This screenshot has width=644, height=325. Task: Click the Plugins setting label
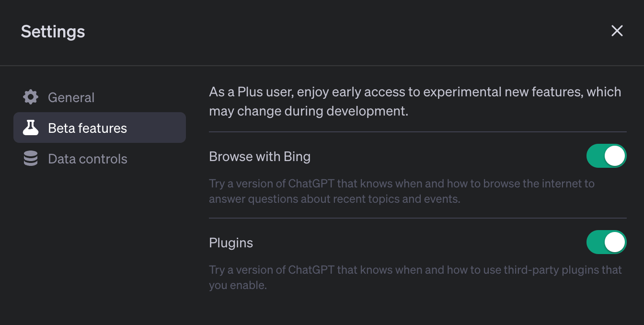coord(231,243)
